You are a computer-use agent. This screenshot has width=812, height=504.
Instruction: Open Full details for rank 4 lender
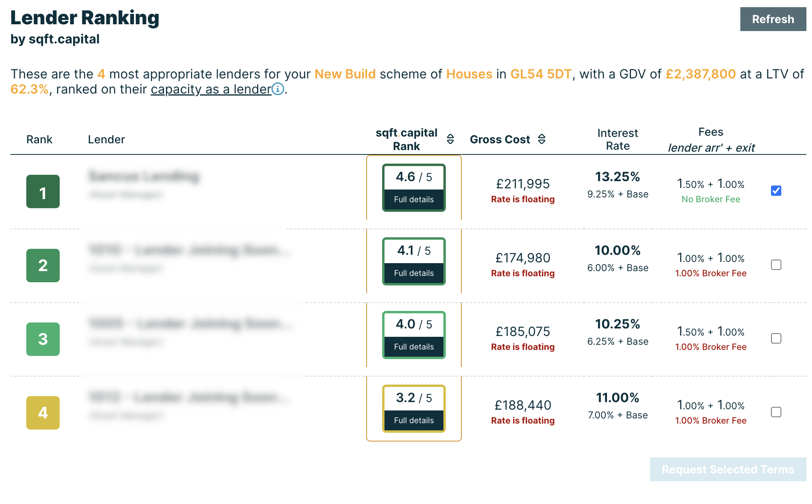413,420
